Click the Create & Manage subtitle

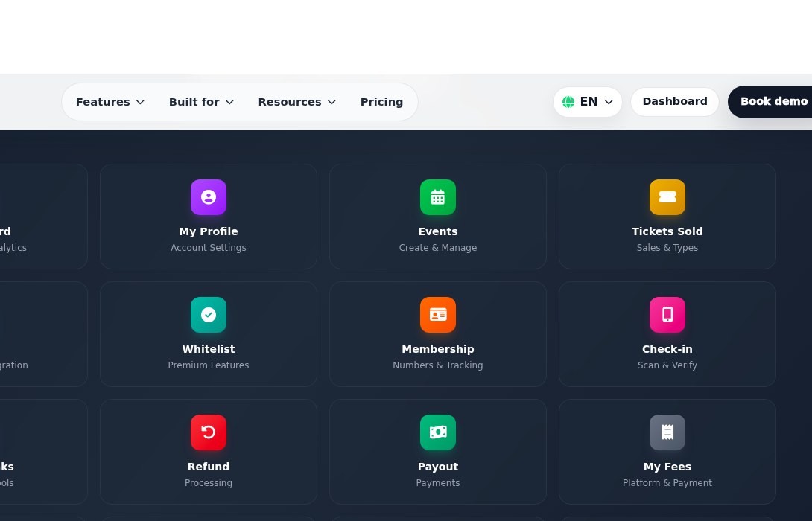[437, 247]
